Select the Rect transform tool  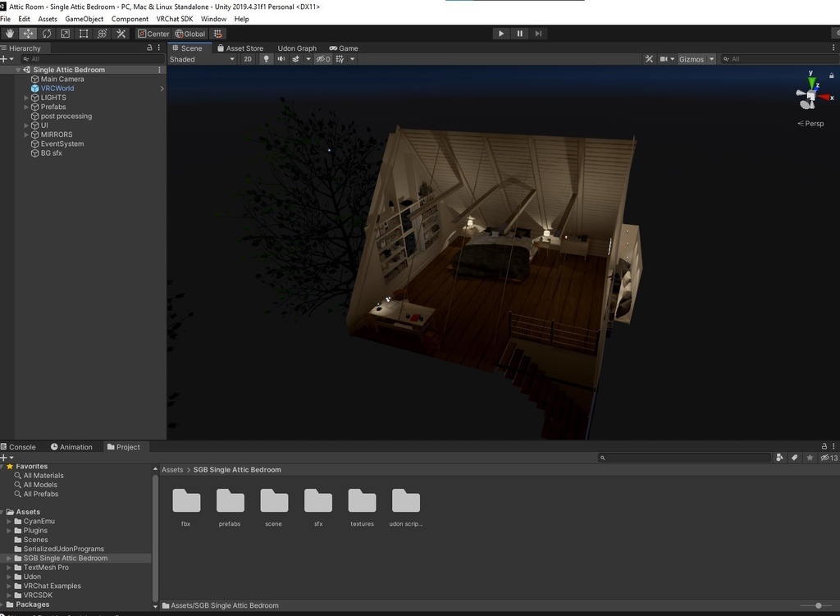click(84, 33)
